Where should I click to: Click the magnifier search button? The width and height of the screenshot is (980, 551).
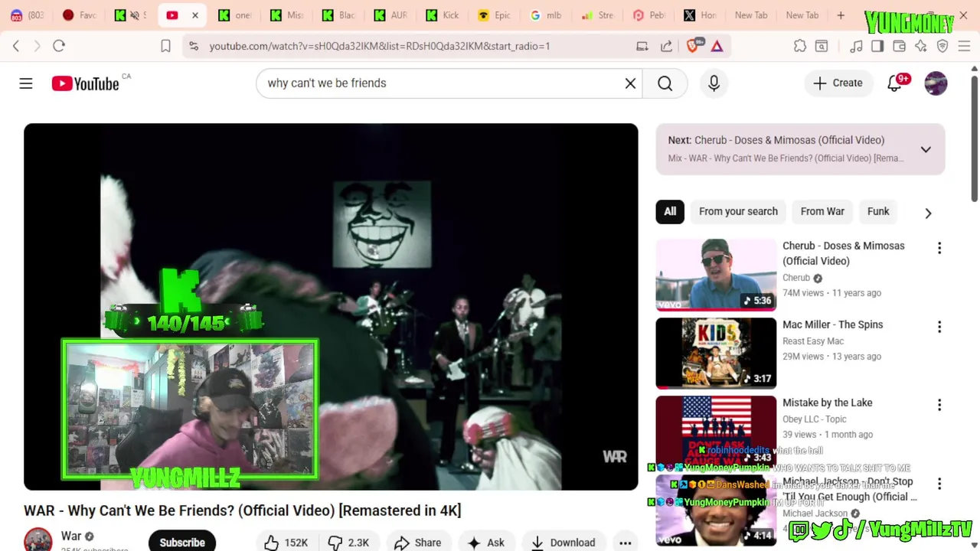tap(665, 83)
